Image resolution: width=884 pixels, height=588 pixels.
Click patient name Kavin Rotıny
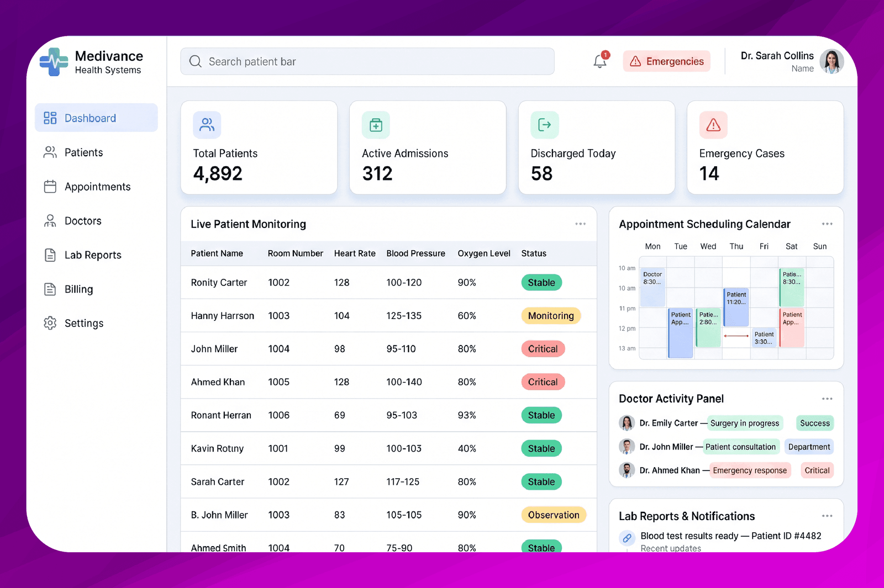tap(217, 448)
